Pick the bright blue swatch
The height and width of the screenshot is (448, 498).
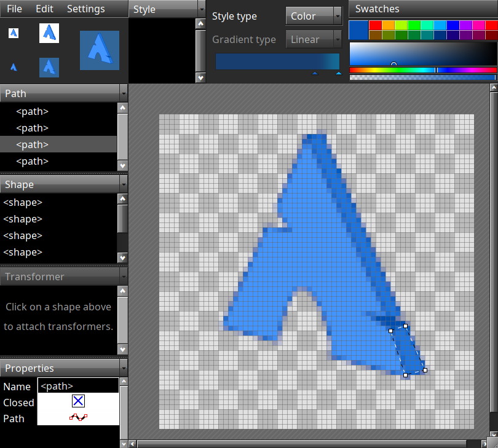(x=453, y=25)
